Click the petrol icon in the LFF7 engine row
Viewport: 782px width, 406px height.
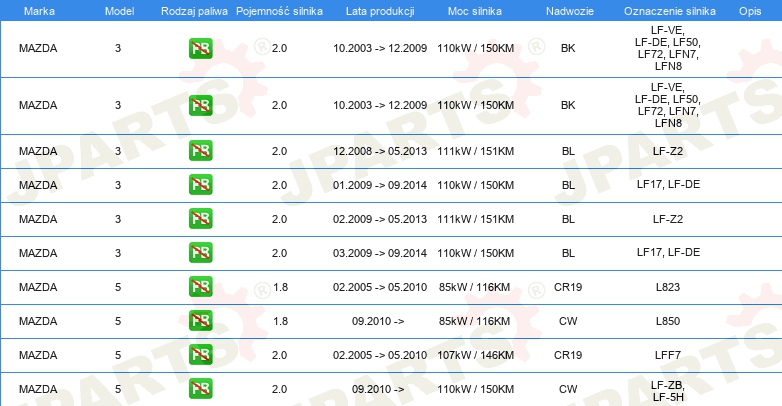point(200,355)
